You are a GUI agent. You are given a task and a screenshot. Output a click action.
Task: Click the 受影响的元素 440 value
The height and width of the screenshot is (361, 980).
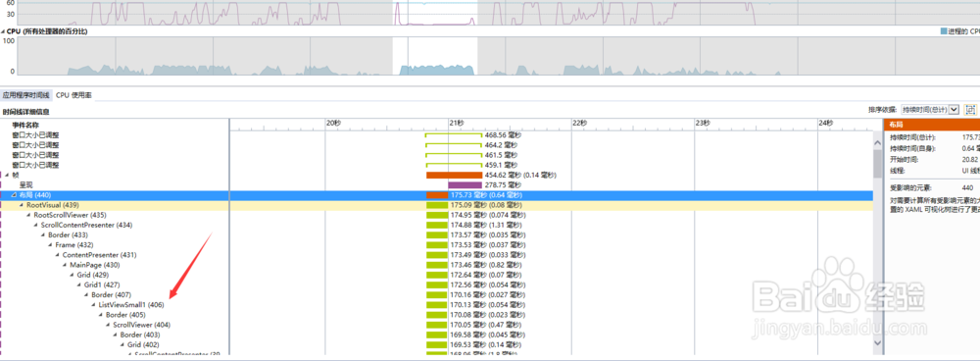coord(968,187)
